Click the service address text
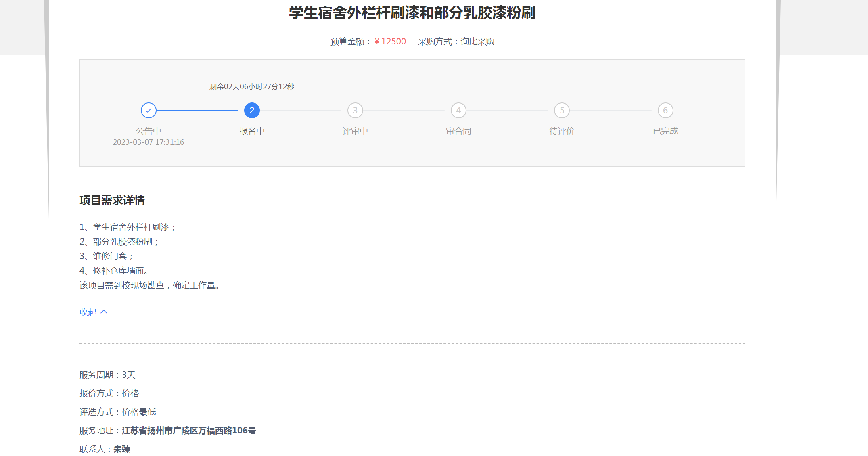 coord(189,431)
